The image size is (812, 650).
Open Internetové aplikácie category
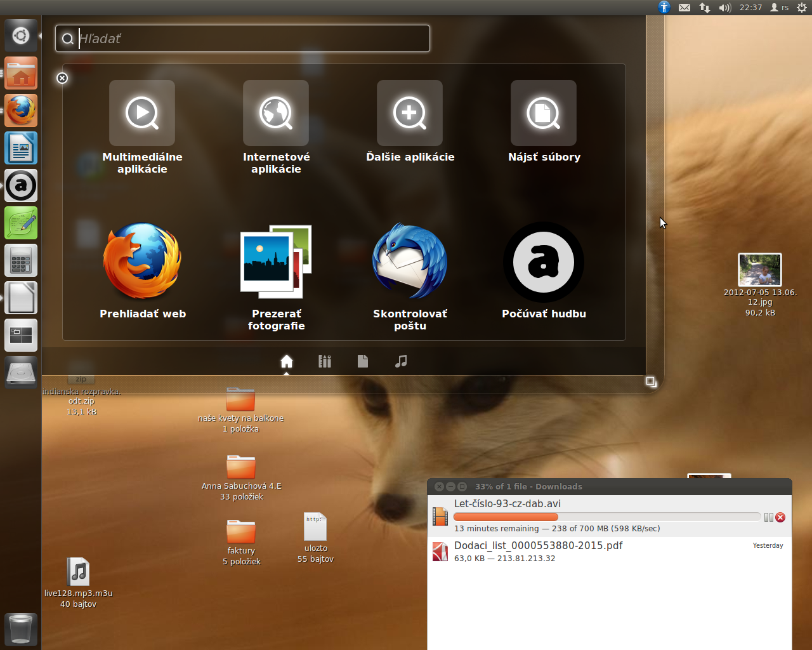click(x=276, y=113)
